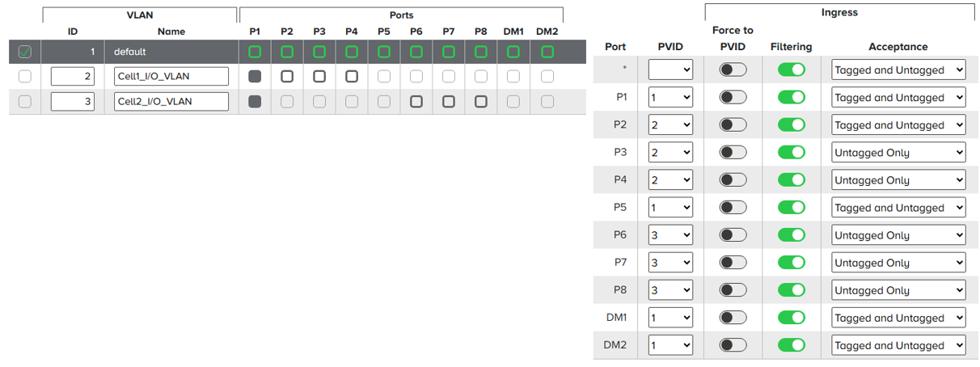Toggle P1 membership for Cell1_I/O_VLAN
The height and width of the screenshot is (367, 980).
[255, 77]
